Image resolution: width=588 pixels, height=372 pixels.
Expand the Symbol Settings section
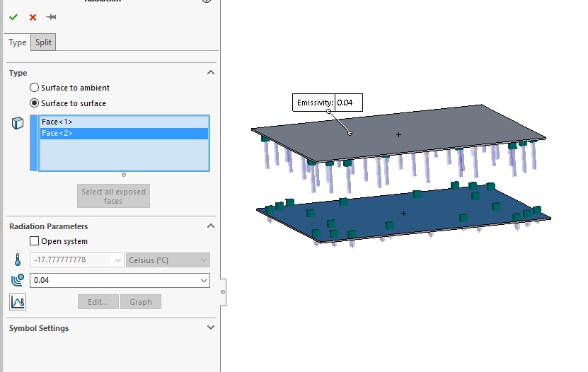click(x=211, y=327)
